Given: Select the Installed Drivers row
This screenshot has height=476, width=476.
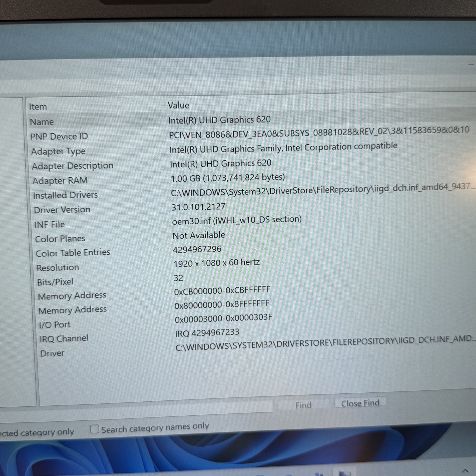Looking at the screenshot, I should coord(254,192).
